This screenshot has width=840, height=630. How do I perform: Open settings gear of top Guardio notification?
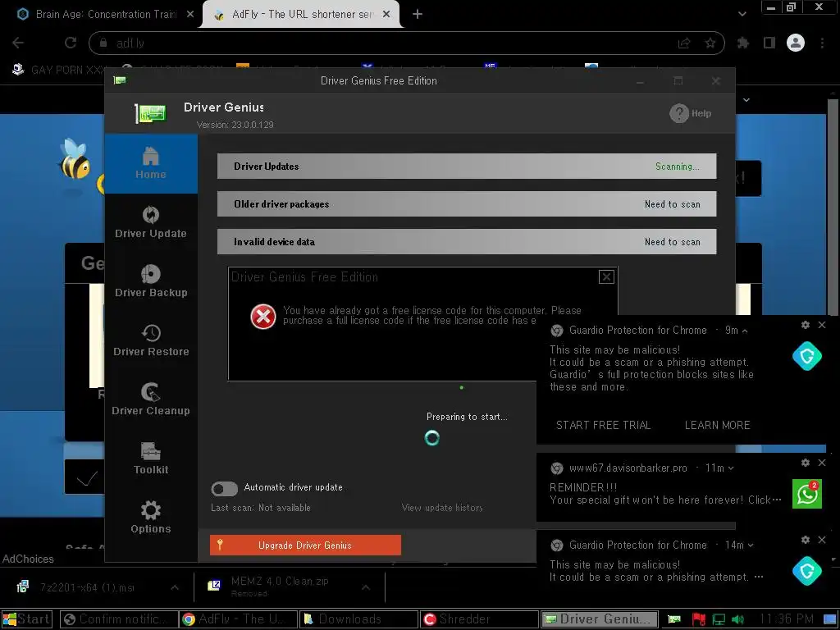click(806, 325)
